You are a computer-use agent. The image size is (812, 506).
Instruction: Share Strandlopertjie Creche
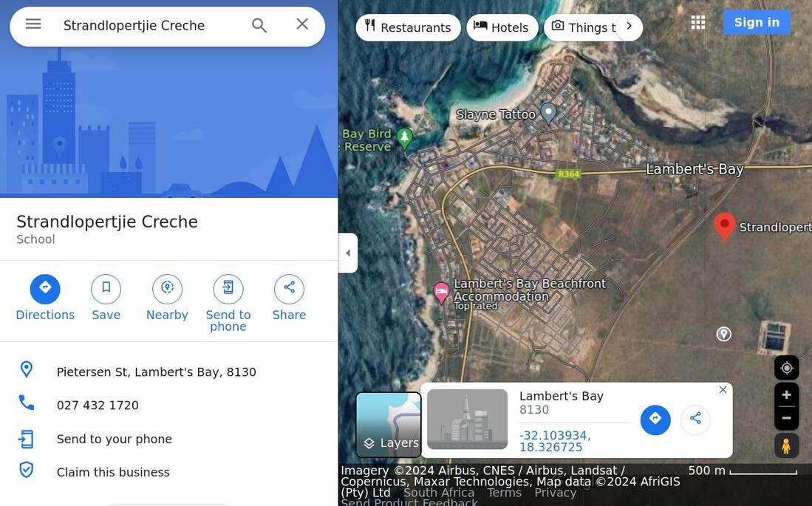pyautogui.click(x=289, y=298)
